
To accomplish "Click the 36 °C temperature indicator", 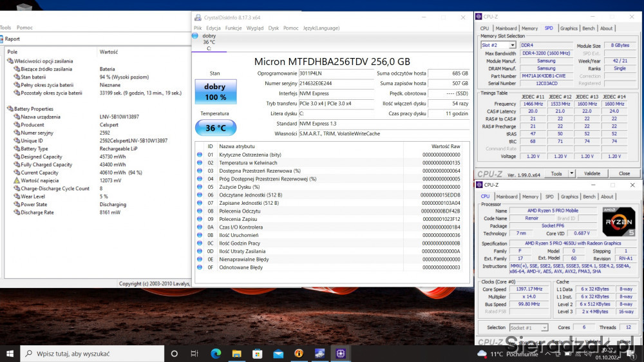I will 214,128.
